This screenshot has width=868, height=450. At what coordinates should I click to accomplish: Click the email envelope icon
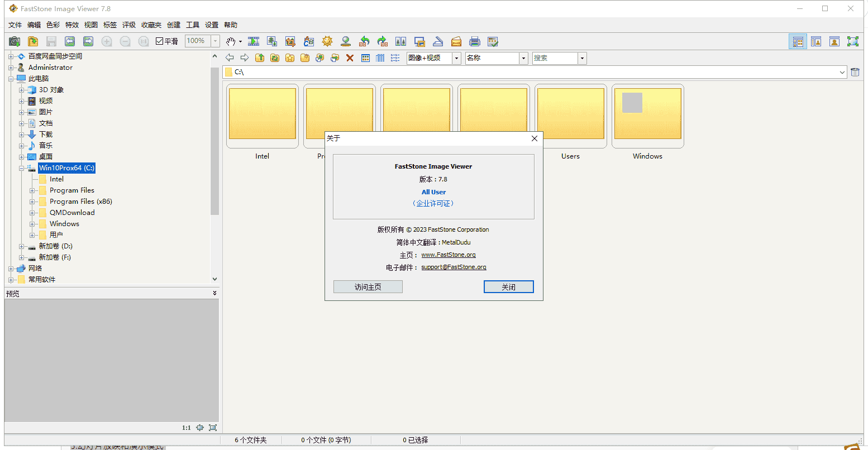pyautogui.click(x=456, y=41)
